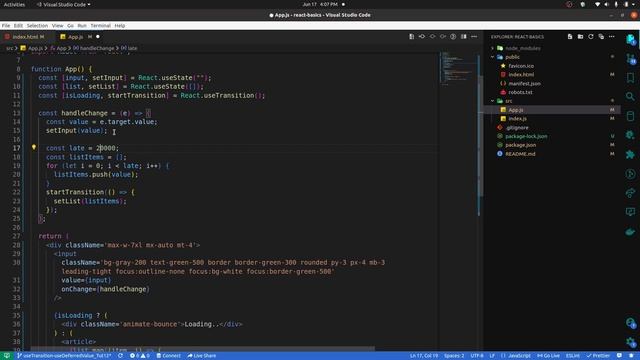The image size is (640, 360).
Task: Open the Manage gear menu
Action: [x=631, y=342]
